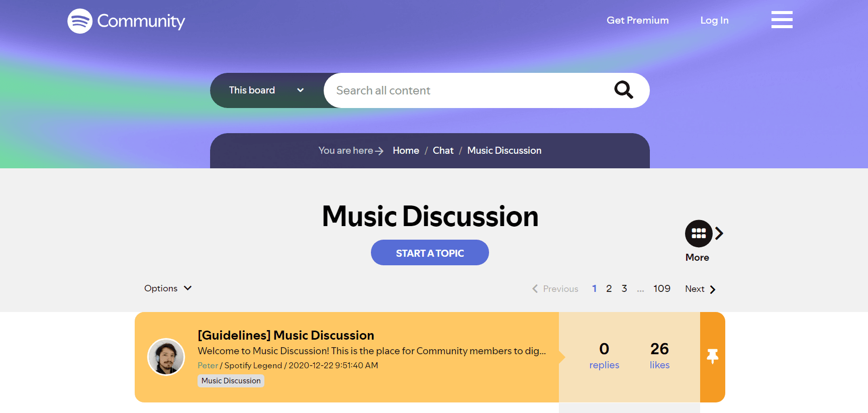868x413 pixels.
Task: Click the More label under grid icon
Action: click(x=697, y=257)
